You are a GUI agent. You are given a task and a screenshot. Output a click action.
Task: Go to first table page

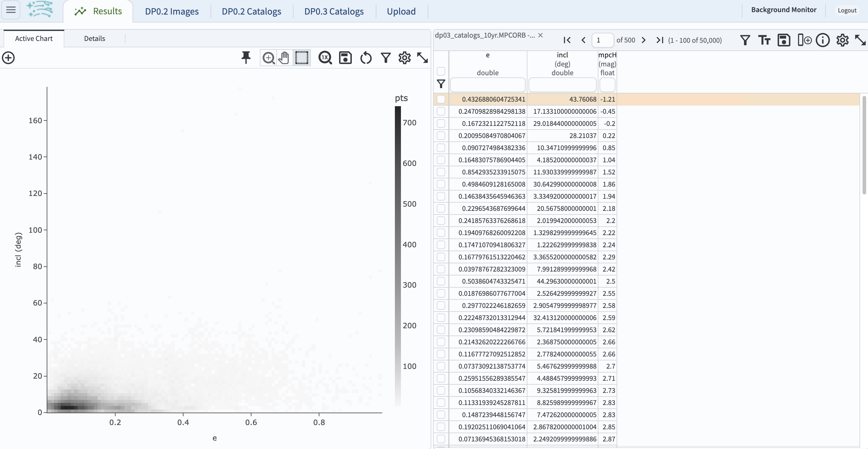pyautogui.click(x=567, y=40)
